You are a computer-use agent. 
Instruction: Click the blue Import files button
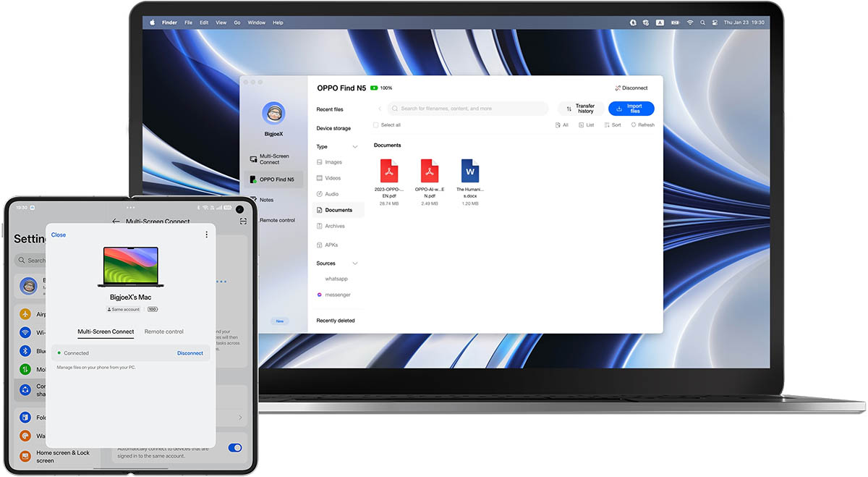point(631,109)
